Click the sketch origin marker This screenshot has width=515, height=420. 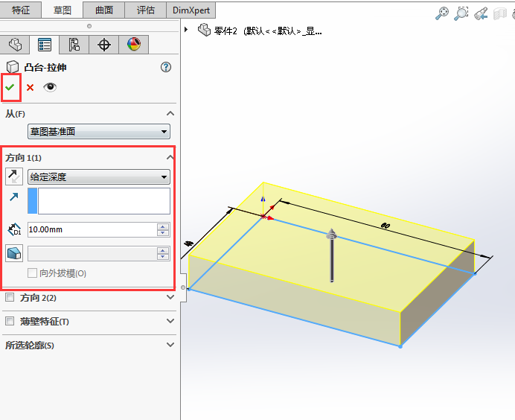pos(263,216)
